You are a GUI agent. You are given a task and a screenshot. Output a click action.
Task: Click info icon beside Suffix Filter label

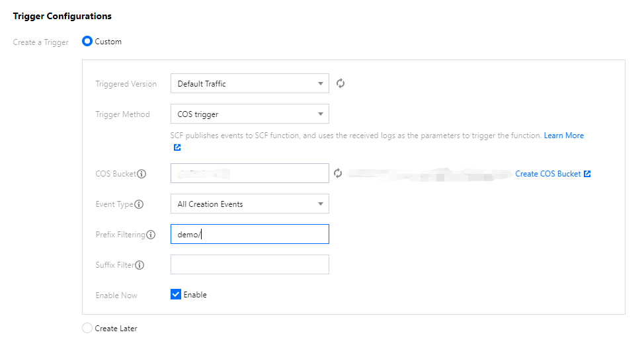(x=140, y=265)
